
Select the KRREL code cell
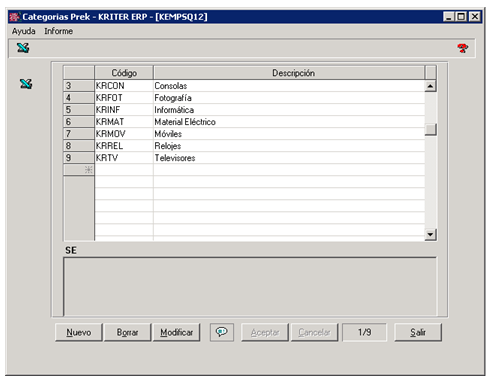[x=124, y=146]
